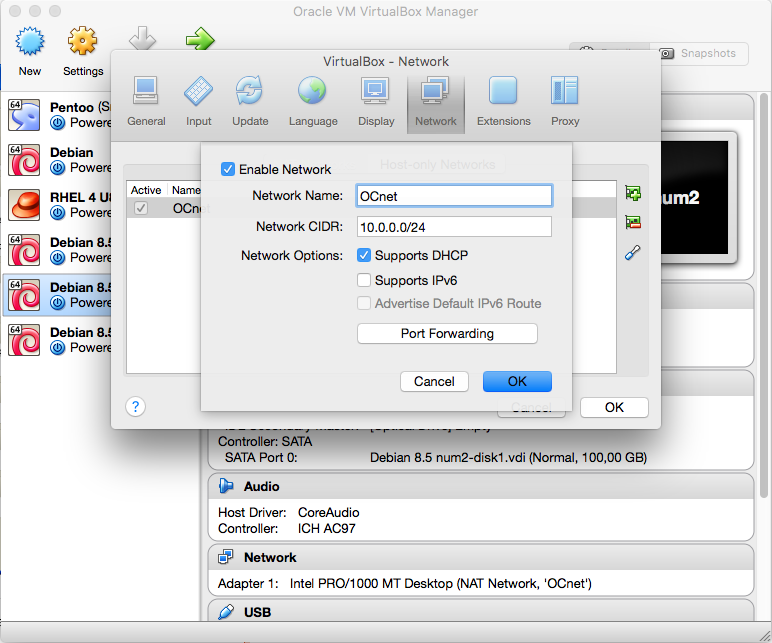
Task: Click the Audio section speaker icon
Action: (x=226, y=486)
